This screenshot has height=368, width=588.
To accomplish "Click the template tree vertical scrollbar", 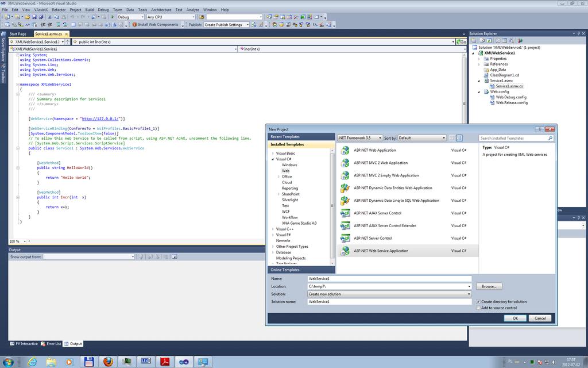I will click(x=332, y=206).
